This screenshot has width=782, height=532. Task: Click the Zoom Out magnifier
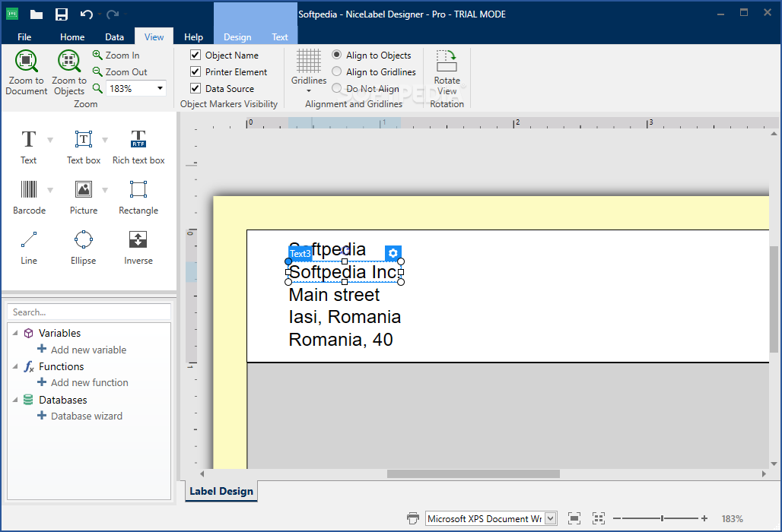pos(97,71)
